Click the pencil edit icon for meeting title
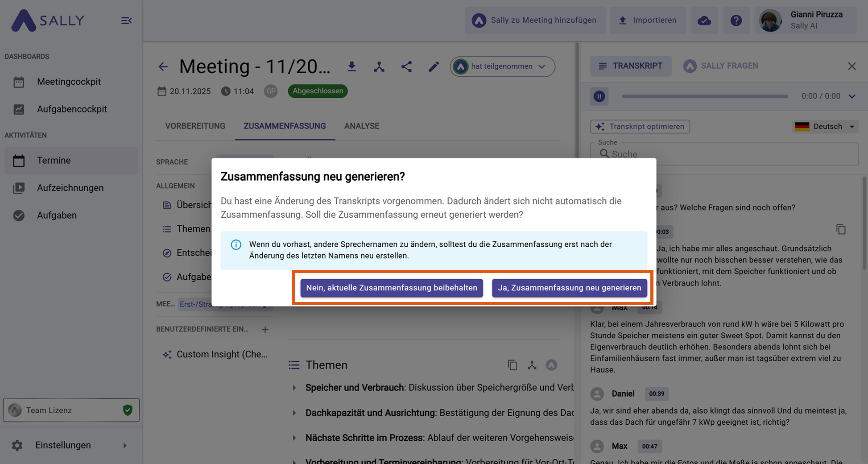Image resolution: width=868 pixels, height=464 pixels. [x=434, y=66]
